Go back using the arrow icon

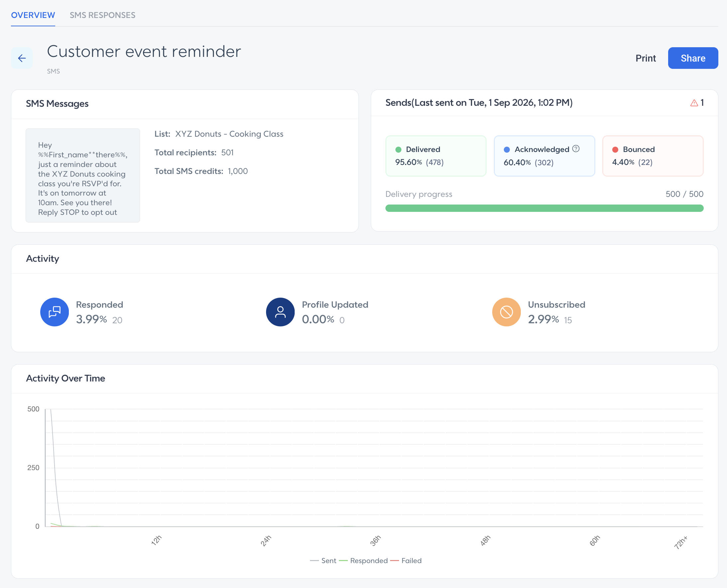coord(22,58)
